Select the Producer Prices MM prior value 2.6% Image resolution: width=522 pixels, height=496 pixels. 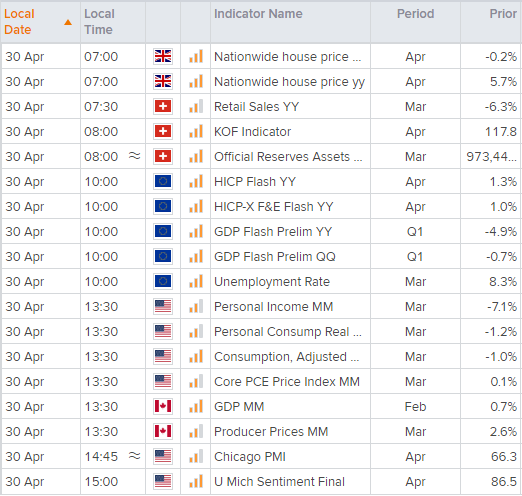coord(503,432)
